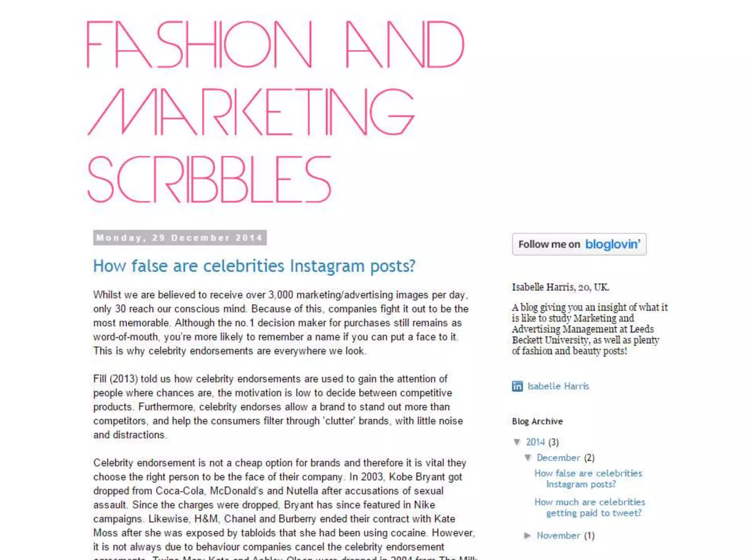This screenshot has height=560, width=747.
Task: Open "How much are celebrities getting paid to tweet?"
Action: click(x=590, y=507)
